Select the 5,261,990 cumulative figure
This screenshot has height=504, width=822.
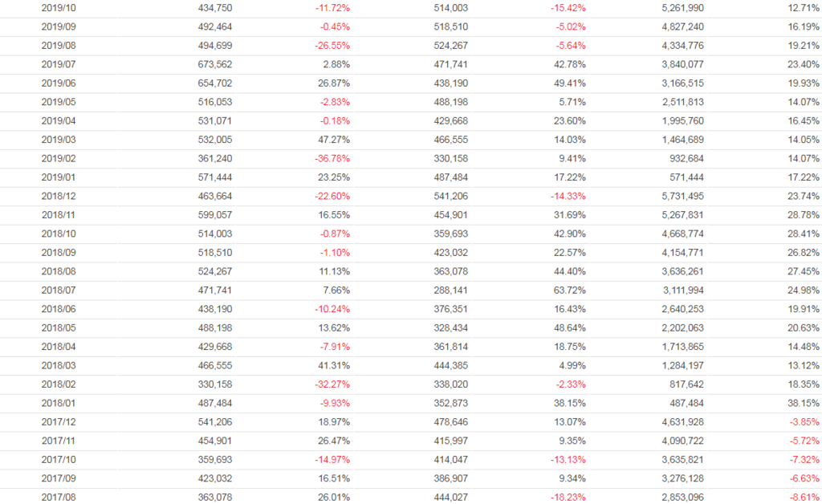coord(682,8)
